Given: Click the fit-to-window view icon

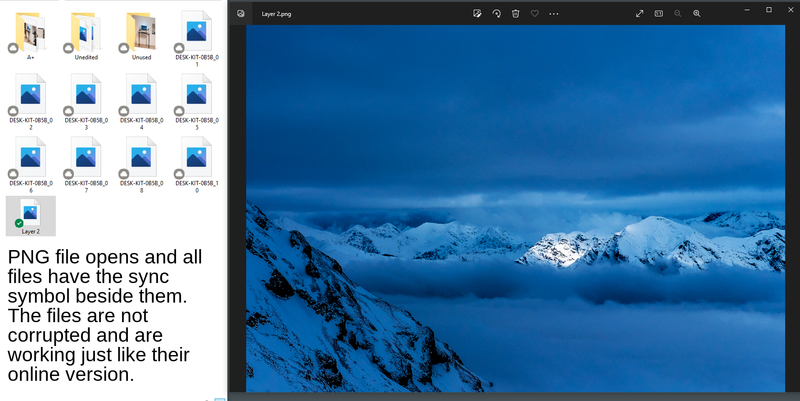Looking at the screenshot, I should click(659, 13).
